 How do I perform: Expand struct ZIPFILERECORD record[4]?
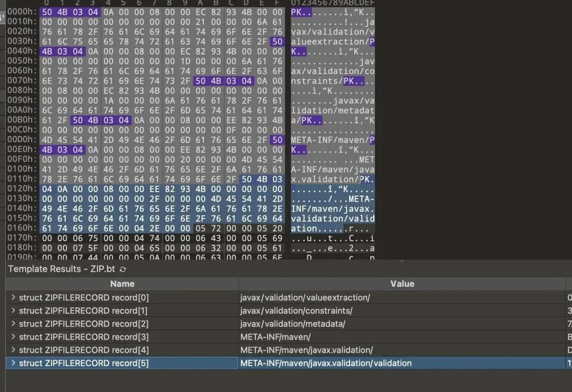pyautogui.click(x=13, y=350)
